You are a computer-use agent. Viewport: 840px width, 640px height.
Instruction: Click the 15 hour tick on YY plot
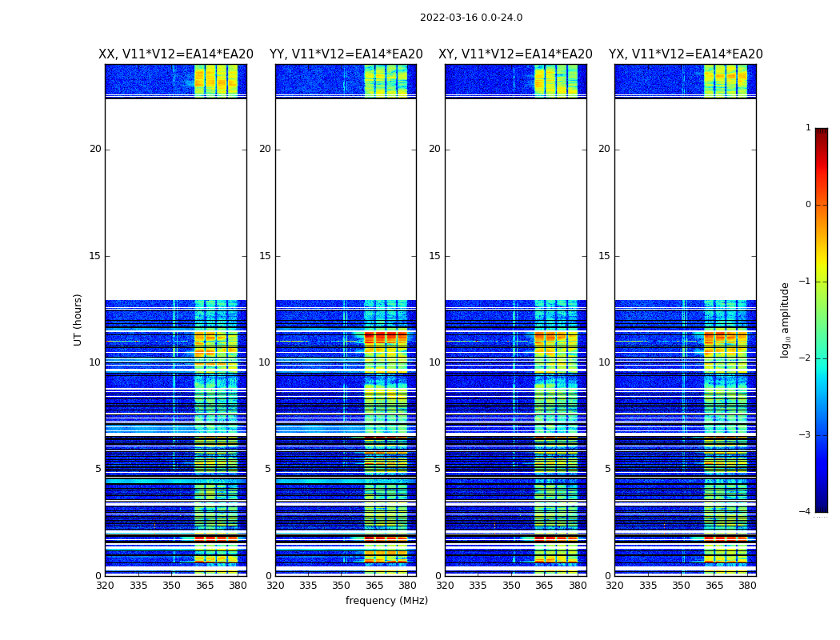[x=265, y=256]
